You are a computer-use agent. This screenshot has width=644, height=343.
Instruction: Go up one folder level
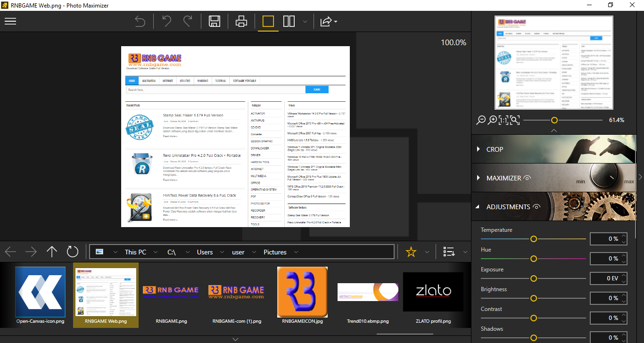coord(52,252)
